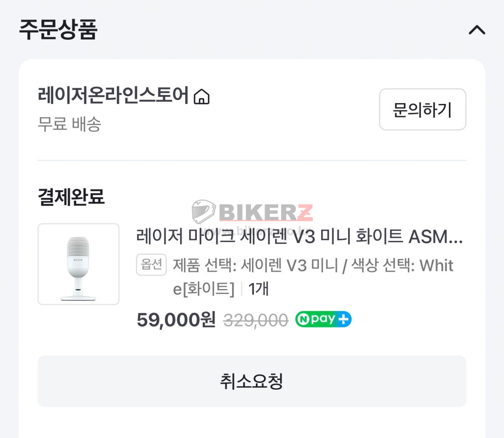Open the store home icon
Screen dimensions: 504x438
tap(202, 97)
